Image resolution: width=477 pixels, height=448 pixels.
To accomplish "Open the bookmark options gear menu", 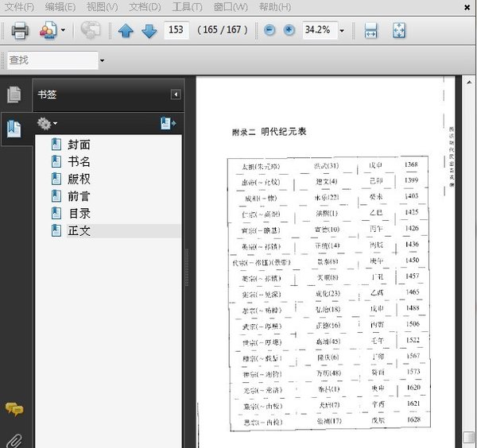I will coord(47,124).
